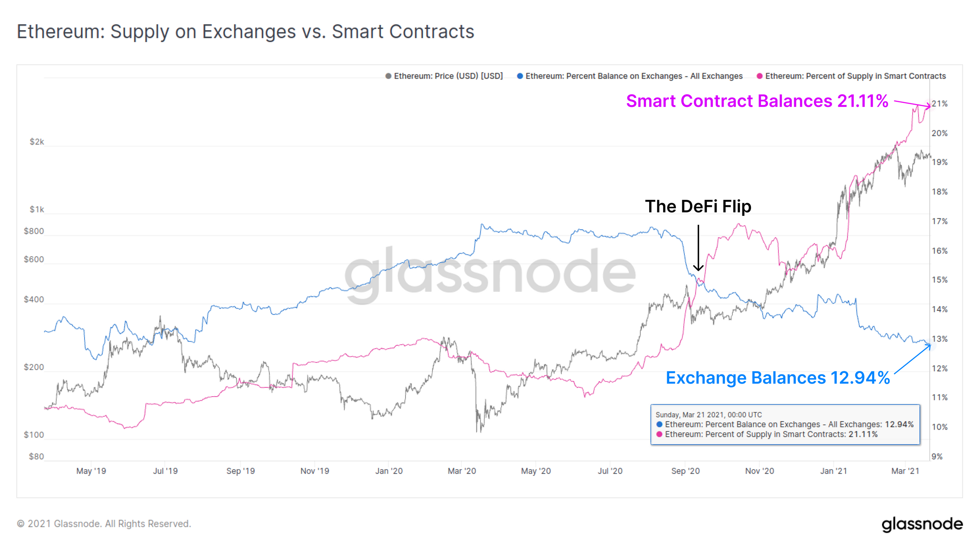Click the blue Exchanges legend dot
The image size is (980, 550).
pos(520,76)
